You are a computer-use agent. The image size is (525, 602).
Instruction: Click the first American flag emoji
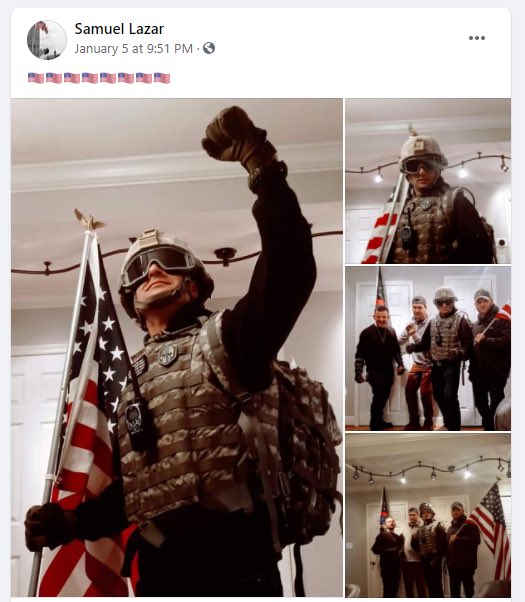coord(36,78)
